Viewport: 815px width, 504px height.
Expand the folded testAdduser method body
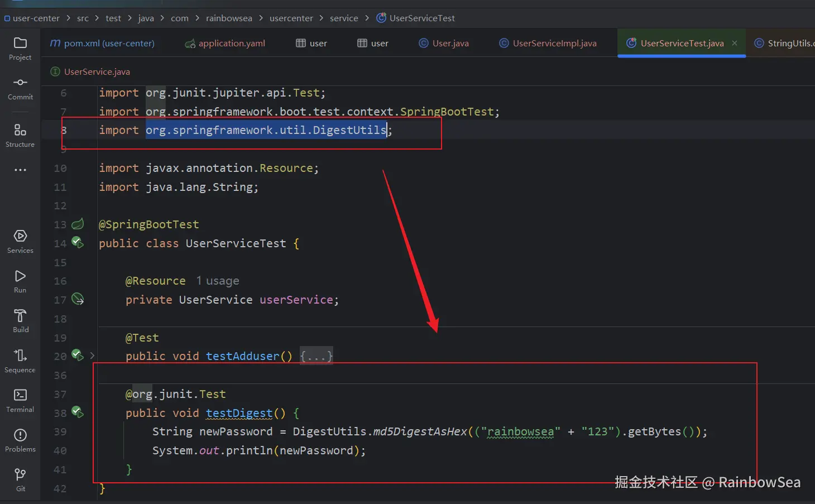pyautogui.click(x=316, y=356)
